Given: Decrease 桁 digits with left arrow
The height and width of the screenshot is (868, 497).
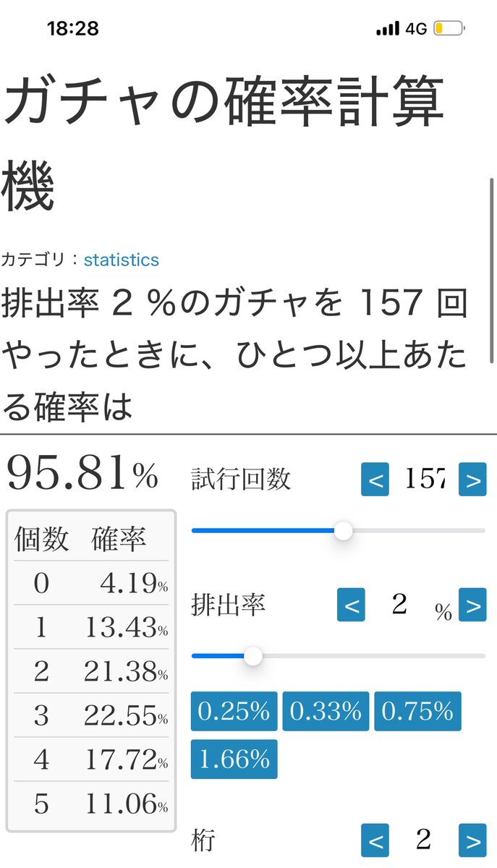Looking at the screenshot, I should pos(375,841).
